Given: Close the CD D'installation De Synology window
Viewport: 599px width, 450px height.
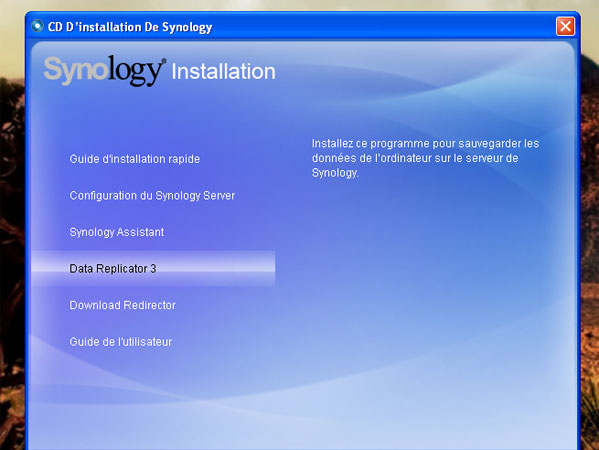Looking at the screenshot, I should tap(565, 26).
